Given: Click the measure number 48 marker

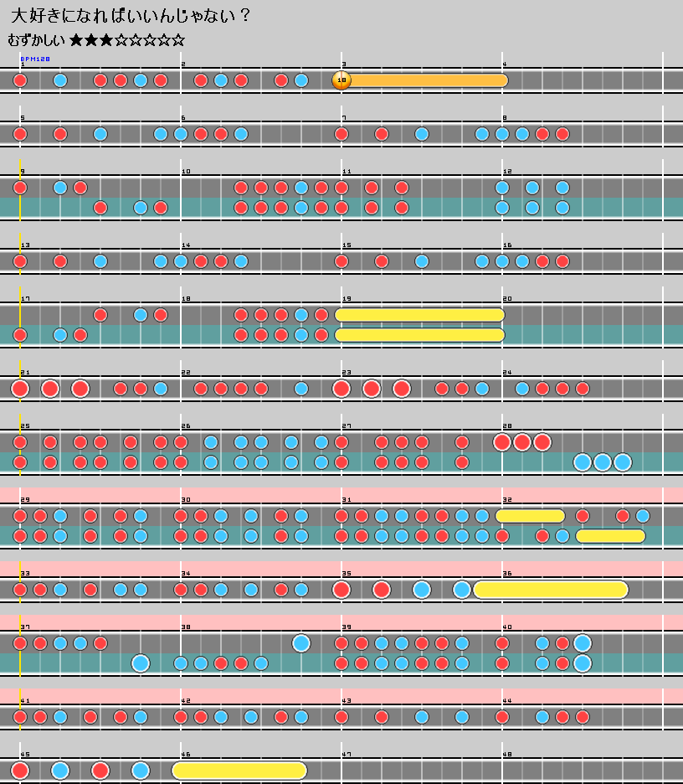Looking at the screenshot, I should pyautogui.click(x=506, y=755).
